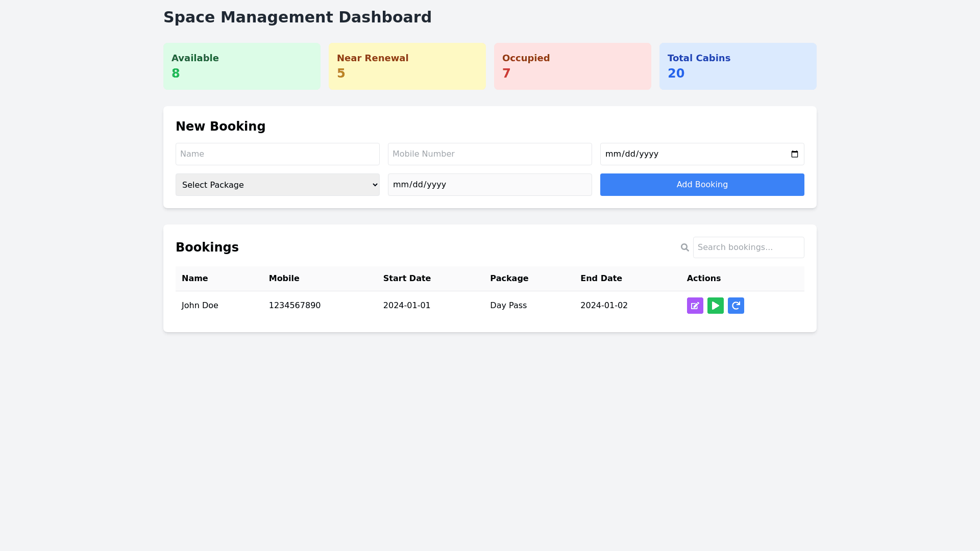Click the purple edit booking icon

coord(695,306)
